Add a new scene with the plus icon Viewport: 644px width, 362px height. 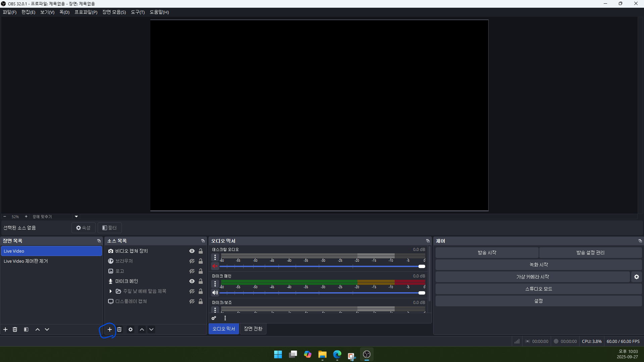5,329
